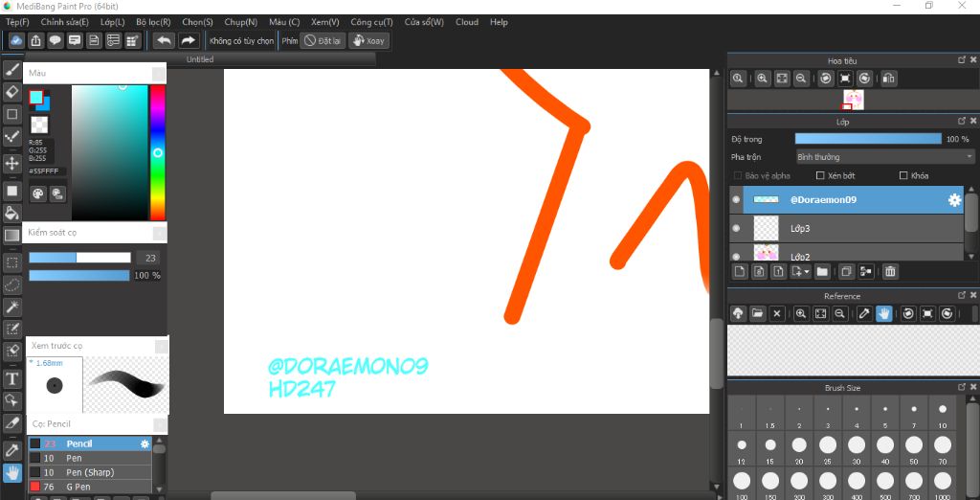Select the Bucket fill tool
This screenshot has width=980, height=500.
(x=12, y=213)
